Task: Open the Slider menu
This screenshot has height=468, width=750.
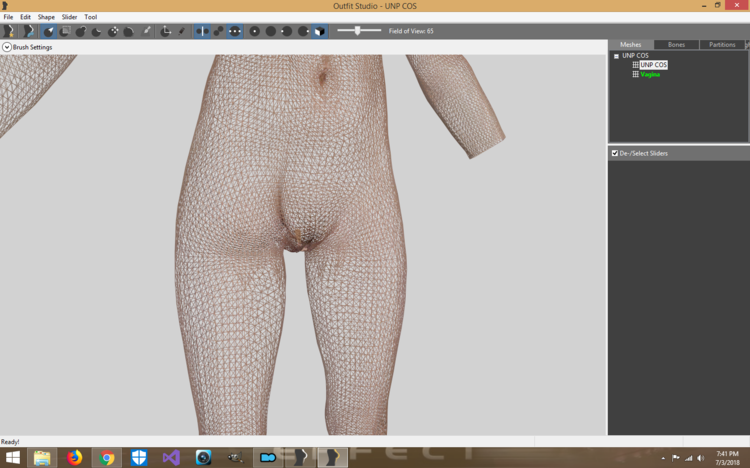Action: coord(69,17)
